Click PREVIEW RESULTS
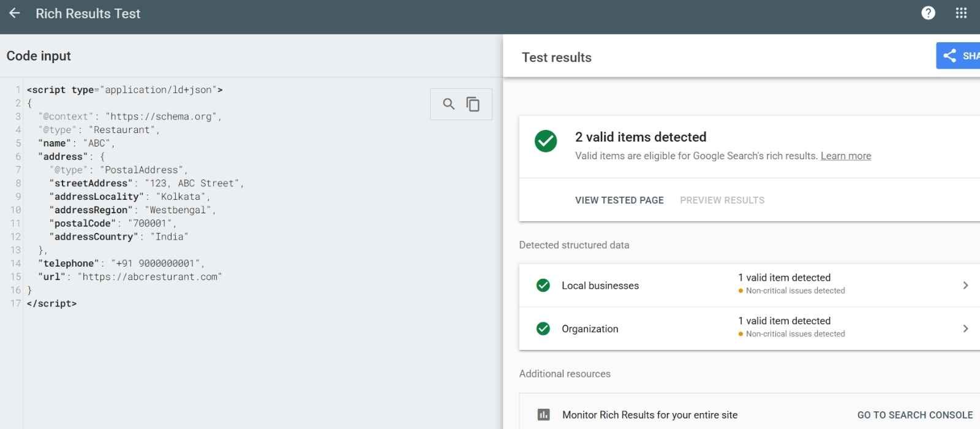 722,200
